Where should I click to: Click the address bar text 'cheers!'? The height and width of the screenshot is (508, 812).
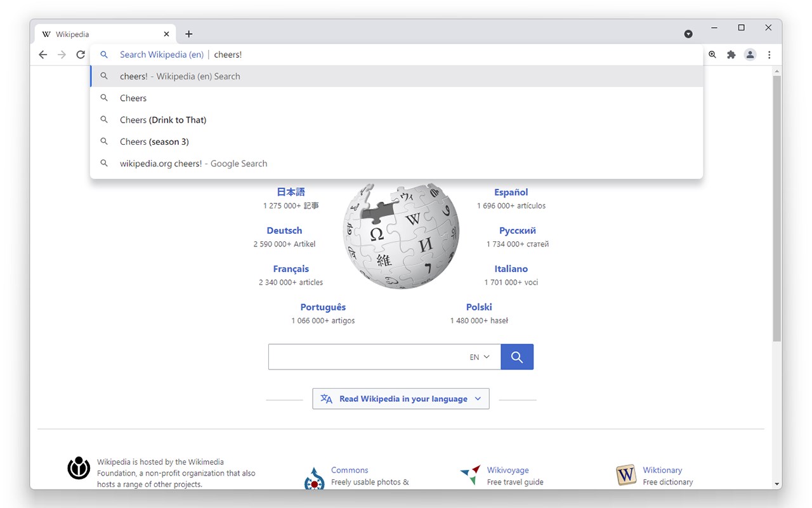228,55
